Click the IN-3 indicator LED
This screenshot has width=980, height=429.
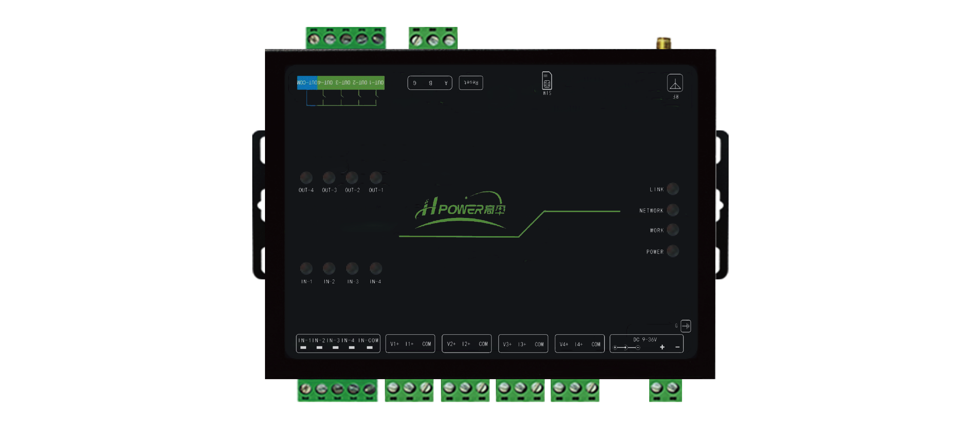(352, 269)
